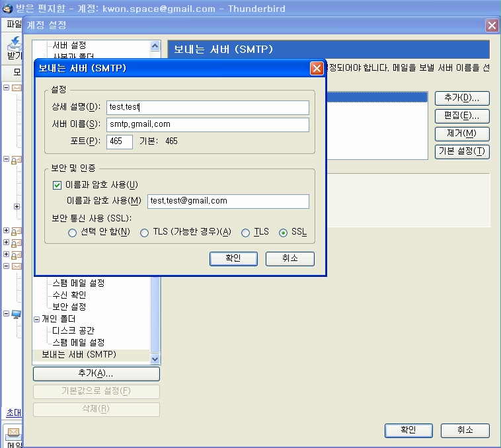Click the 추가(A)... account button

(x=96, y=373)
